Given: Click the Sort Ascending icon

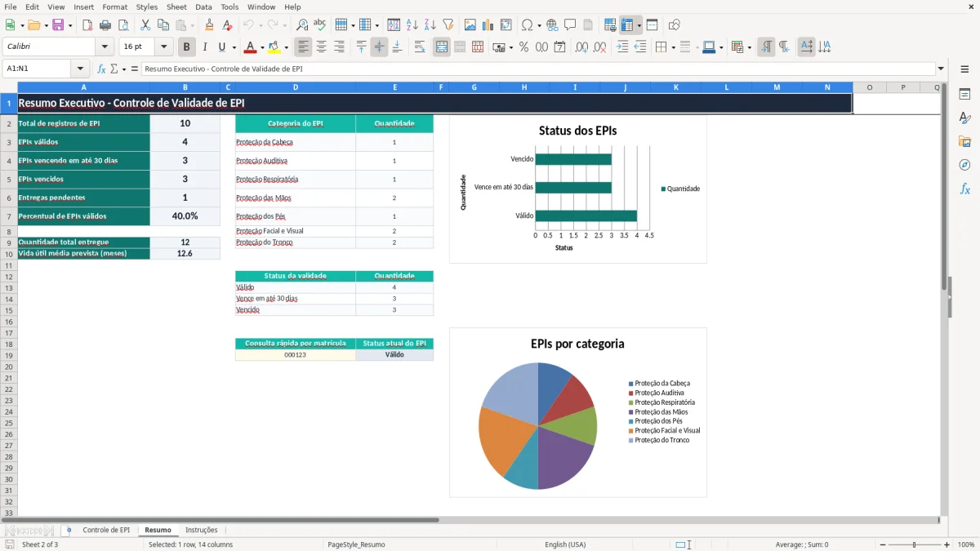Looking at the screenshot, I should point(412,25).
